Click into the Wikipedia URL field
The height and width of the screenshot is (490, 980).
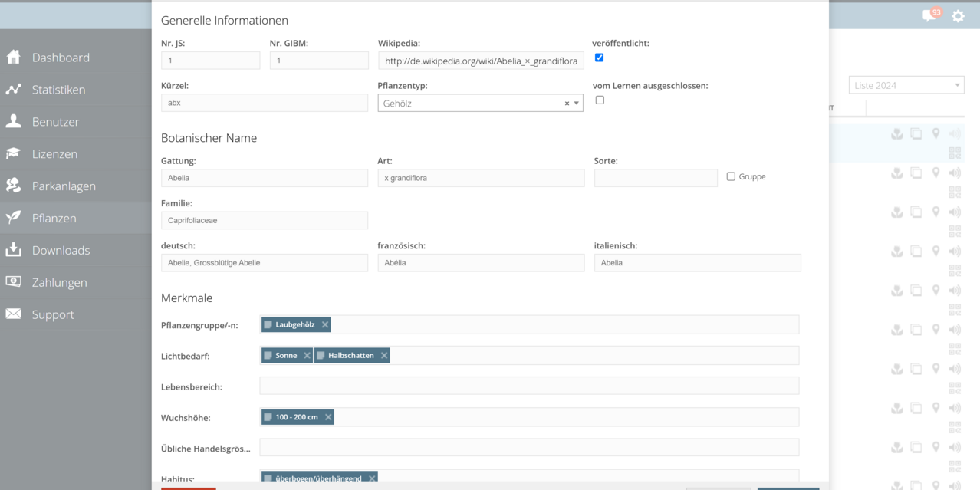point(481,61)
